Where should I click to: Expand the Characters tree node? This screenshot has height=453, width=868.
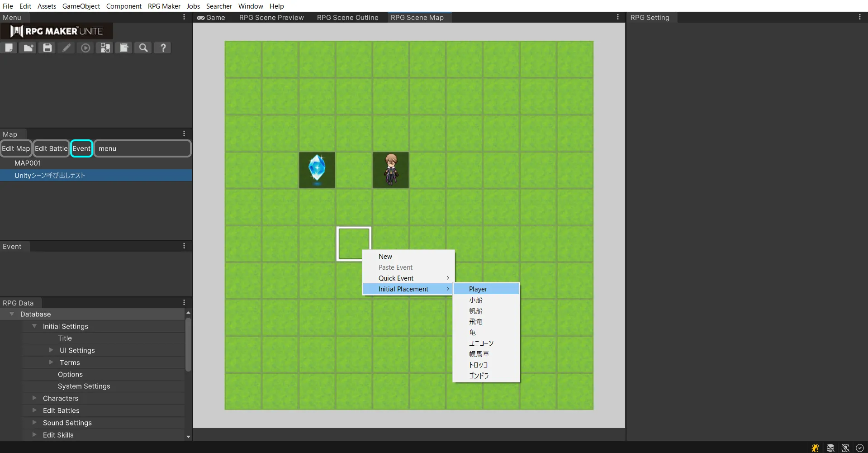click(x=34, y=398)
